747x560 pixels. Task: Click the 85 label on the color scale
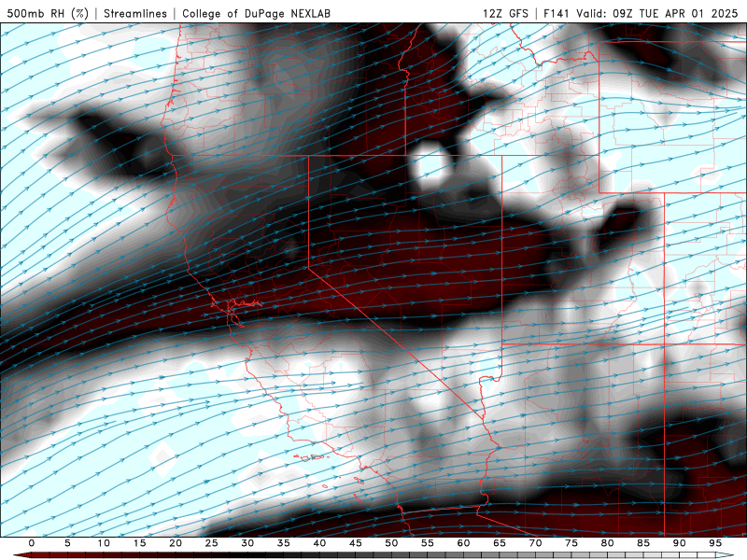pos(643,543)
